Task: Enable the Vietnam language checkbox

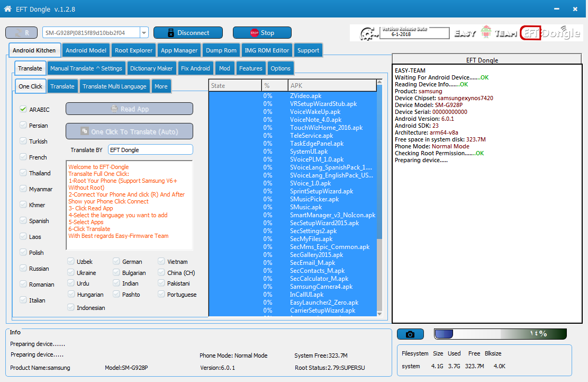Action: coord(161,261)
